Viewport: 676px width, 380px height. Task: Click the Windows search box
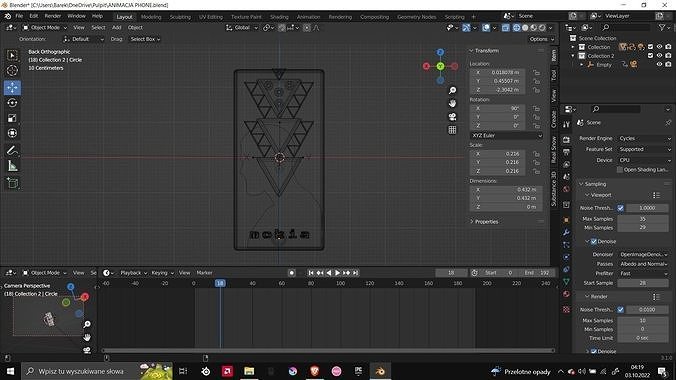click(97, 371)
